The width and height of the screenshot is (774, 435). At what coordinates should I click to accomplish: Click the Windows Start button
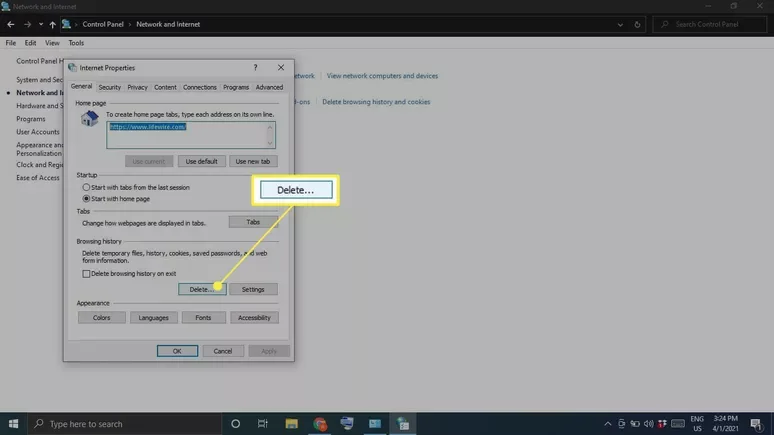(13, 424)
